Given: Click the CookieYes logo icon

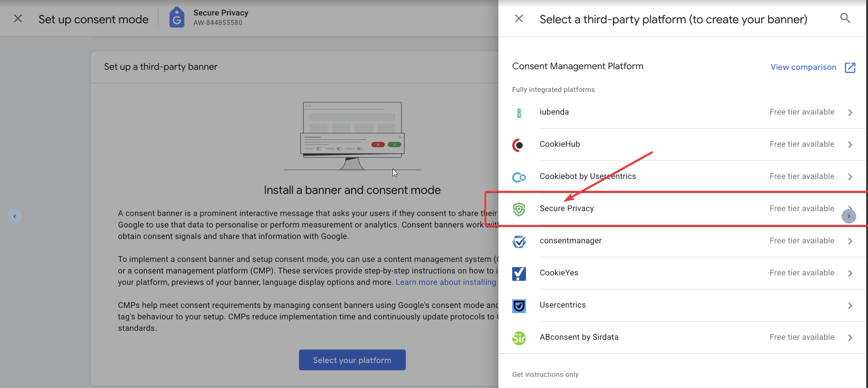Looking at the screenshot, I should tap(519, 274).
